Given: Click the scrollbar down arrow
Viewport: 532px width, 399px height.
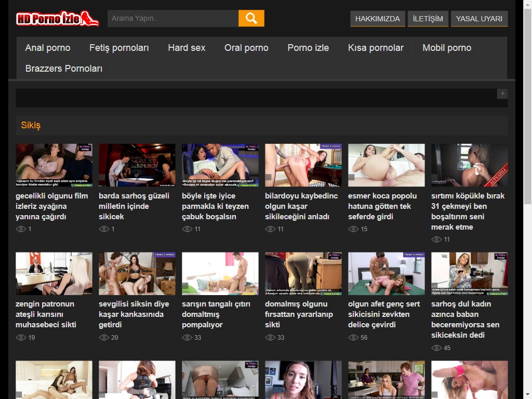Looking at the screenshot, I should [x=527, y=394].
